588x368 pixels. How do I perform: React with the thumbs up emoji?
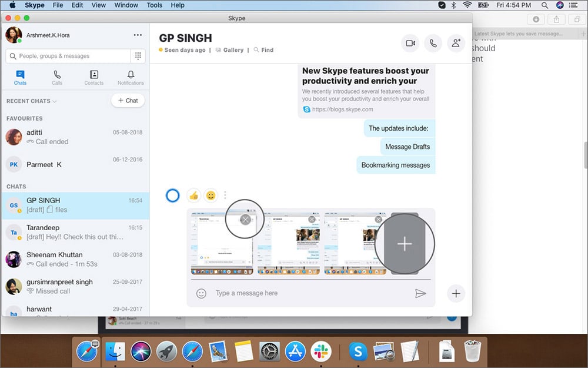coord(193,195)
